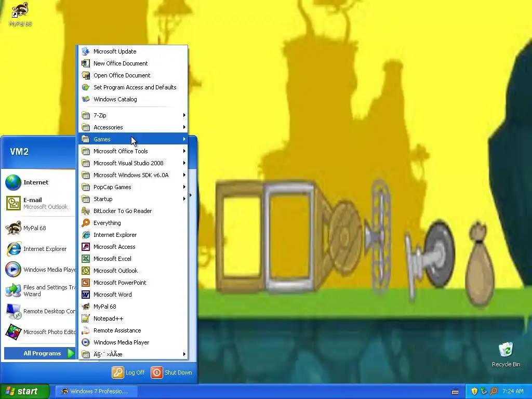This screenshot has width=532, height=399.
Task: Click the Shut Down button
Action: tap(171, 373)
